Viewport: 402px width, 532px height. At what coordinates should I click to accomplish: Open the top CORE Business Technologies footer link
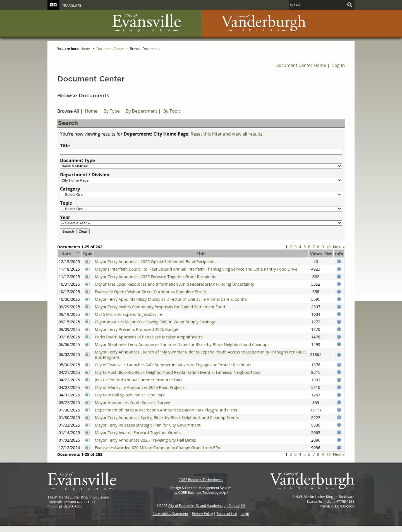click(201, 480)
